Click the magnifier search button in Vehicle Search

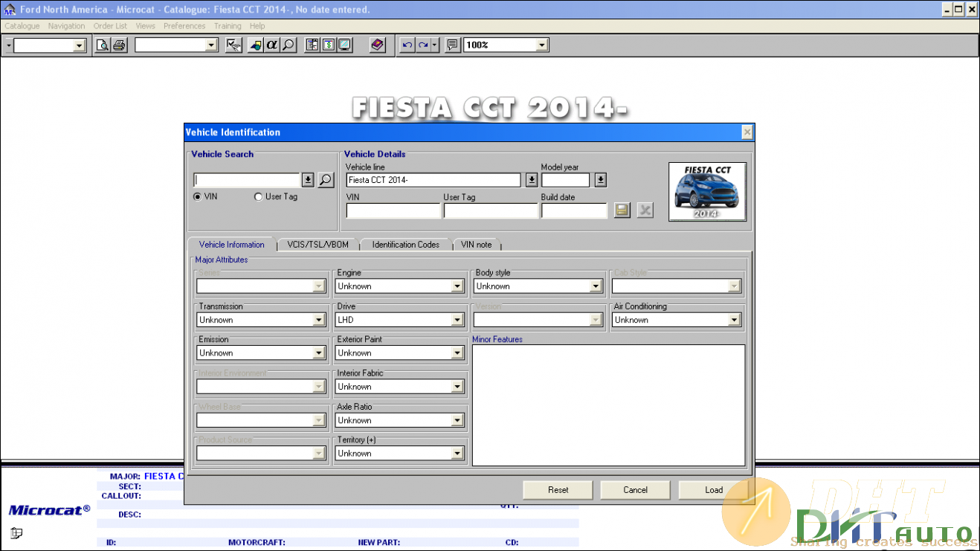(326, 180)
